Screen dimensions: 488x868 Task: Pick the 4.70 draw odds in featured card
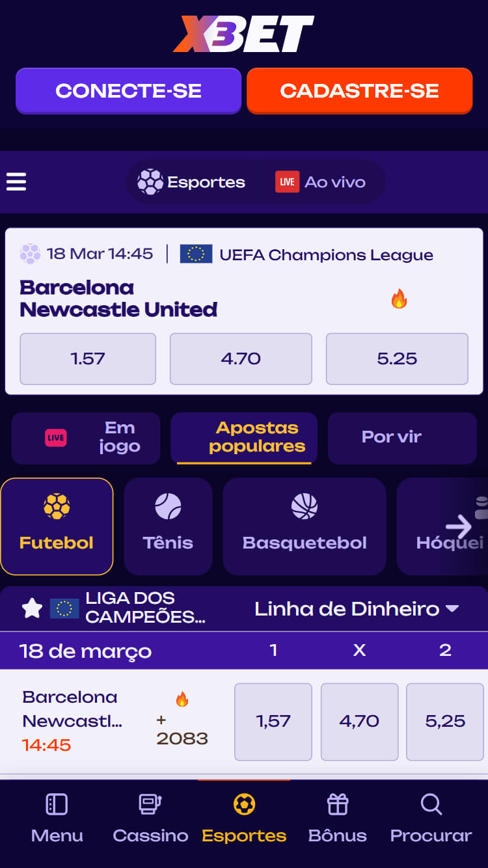(241, 359)
